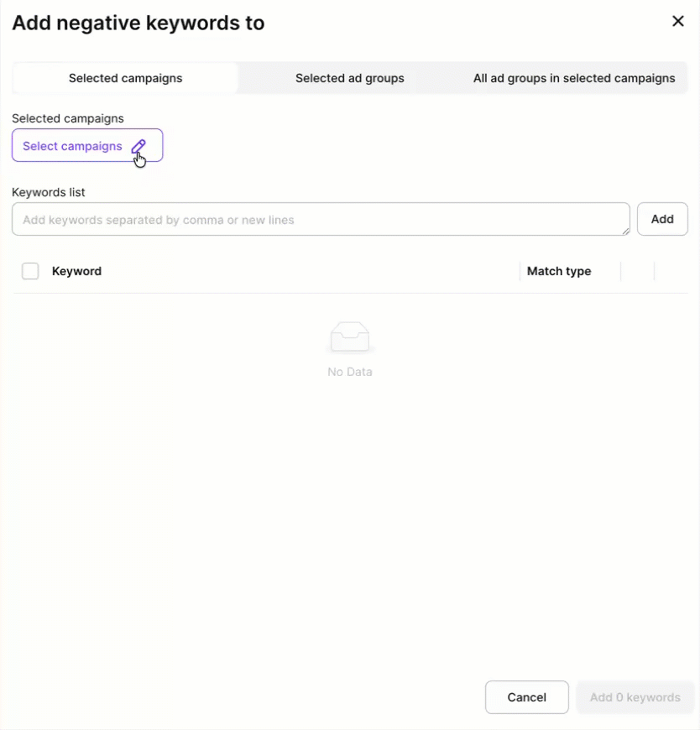Image resolution: width=700 pixels, height=730 pixels.
Task: Toggle the select-all checkbox in table header
Action: coord(30,271)
